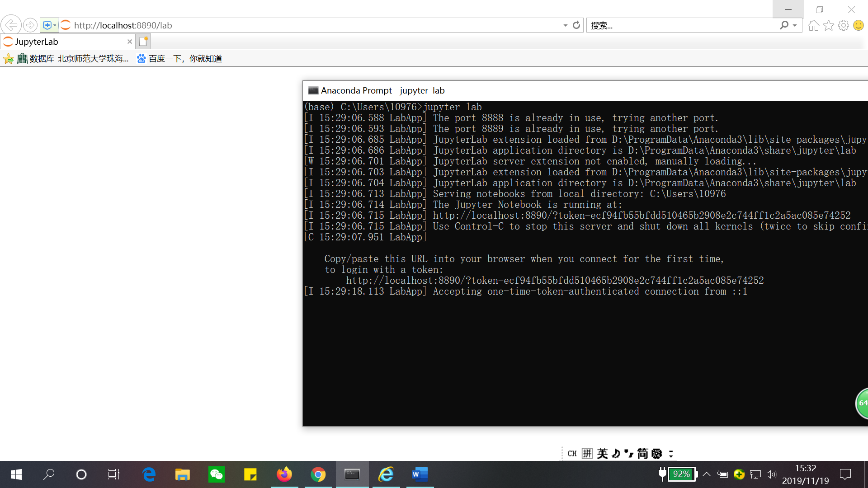Toggle the 英 English mode on IME bar
Screen dimensions: 868x488
coord(602,453)
